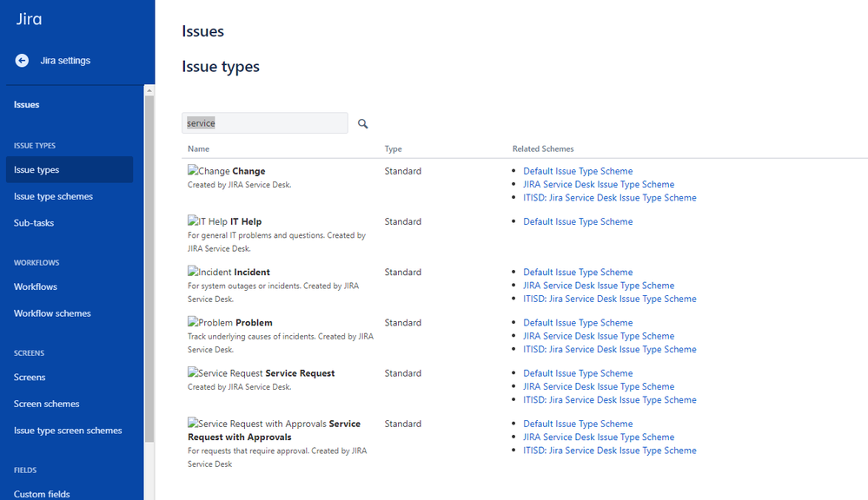Image resolution: width=868 pixels, height=500 pixels.
Task: Click the Issue types page heading
Action: [221, 67]
